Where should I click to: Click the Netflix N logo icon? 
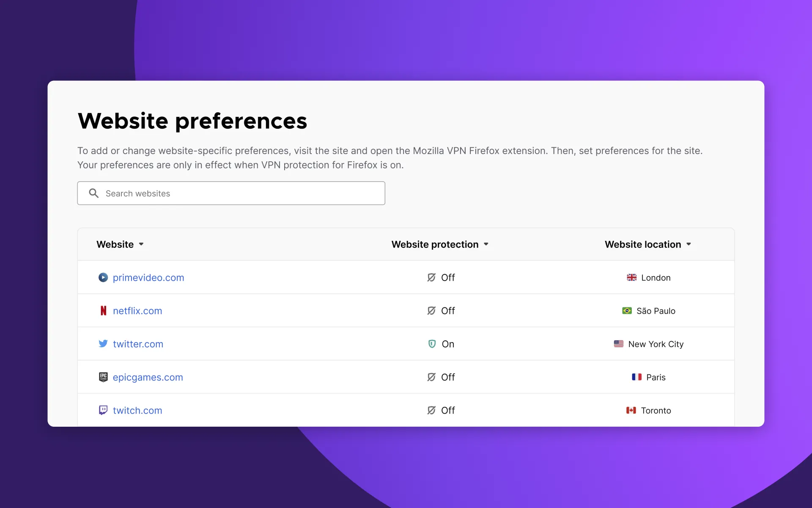(103, 311)
